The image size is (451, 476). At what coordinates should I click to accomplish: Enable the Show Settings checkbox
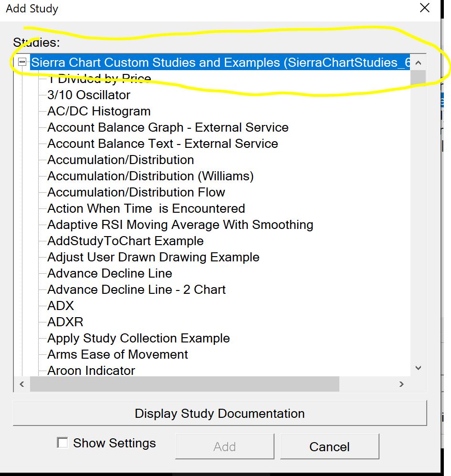tap(63, 443)
